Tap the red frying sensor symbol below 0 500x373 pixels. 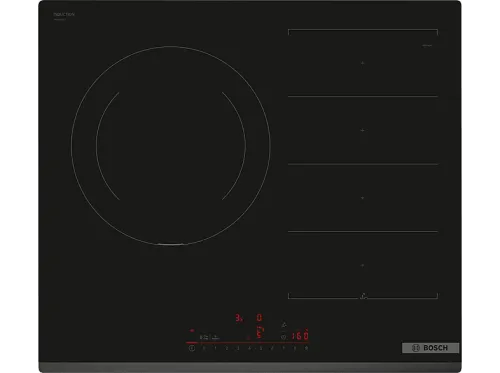[260, 332]
